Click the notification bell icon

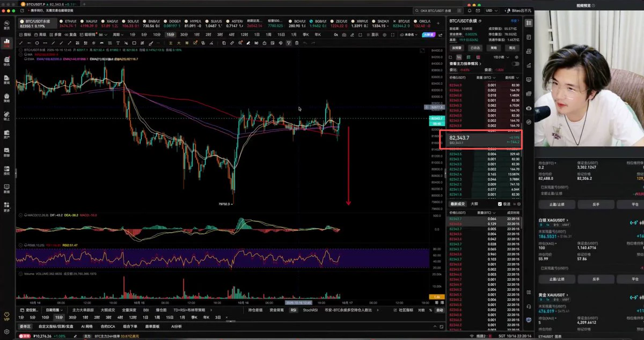(470, 10)
